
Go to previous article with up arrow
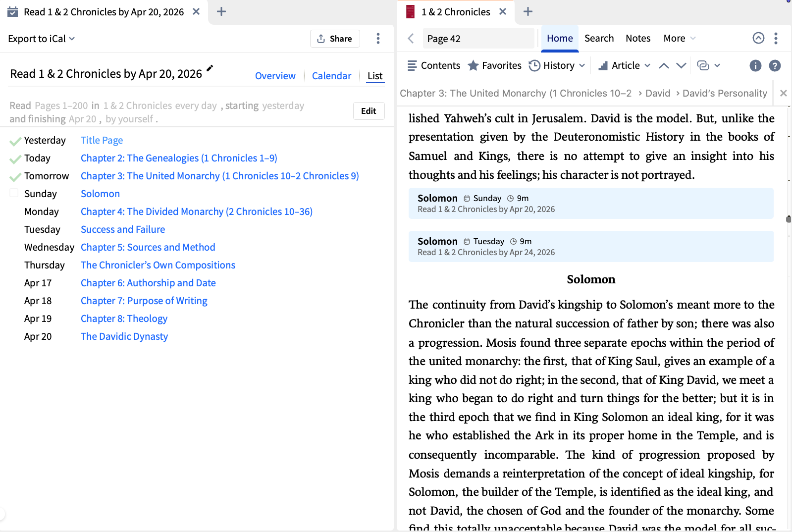(664, 65)
